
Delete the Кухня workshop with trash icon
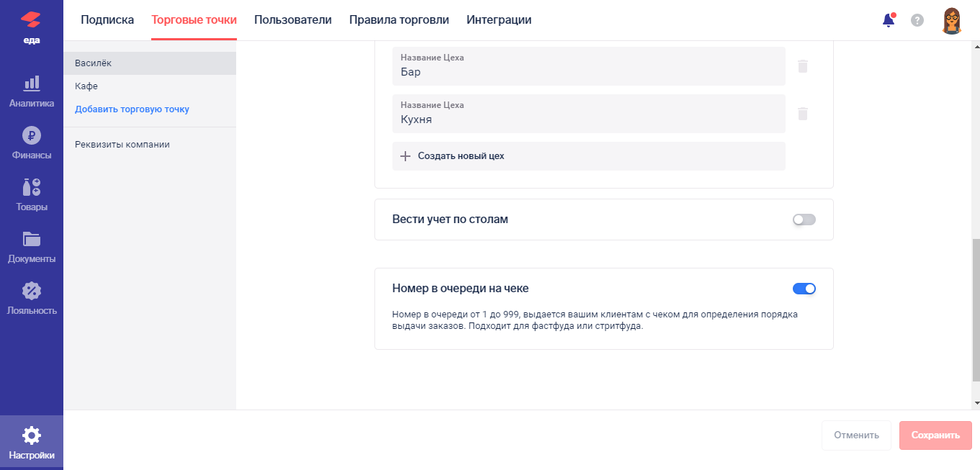pyautogui.click(x=803, y=114)
